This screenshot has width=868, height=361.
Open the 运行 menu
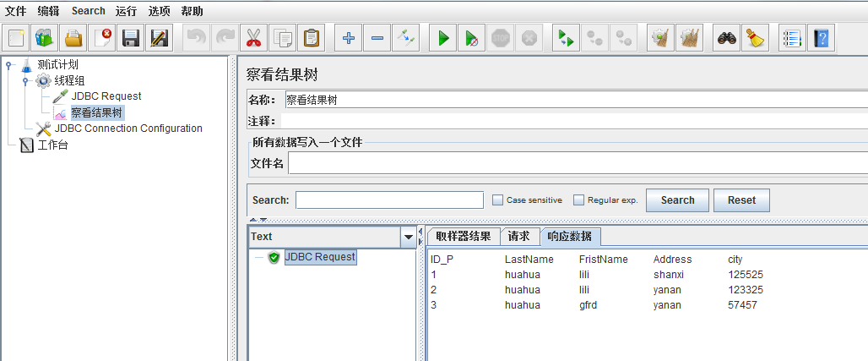126,11
